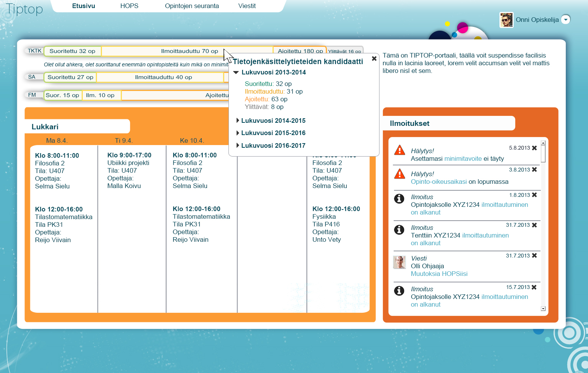Open Olli Ohjaaja's avatar thumbnail
Viewport: 588px width, 373px height.
tap(399, 262)
